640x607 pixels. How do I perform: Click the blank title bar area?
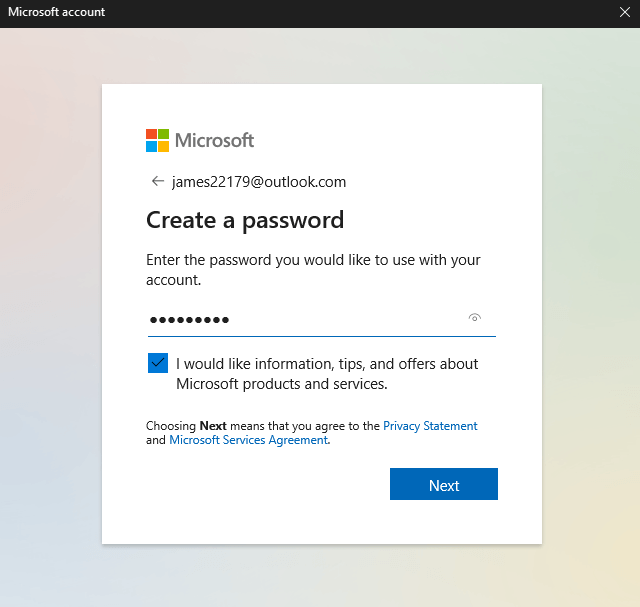(x=350, y=12)
